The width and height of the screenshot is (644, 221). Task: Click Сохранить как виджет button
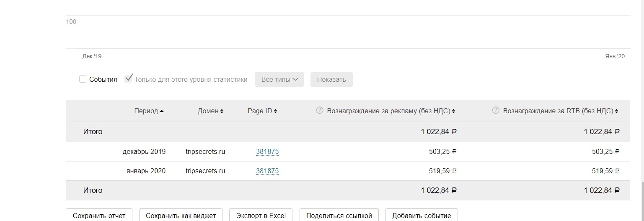coord(181,216)
